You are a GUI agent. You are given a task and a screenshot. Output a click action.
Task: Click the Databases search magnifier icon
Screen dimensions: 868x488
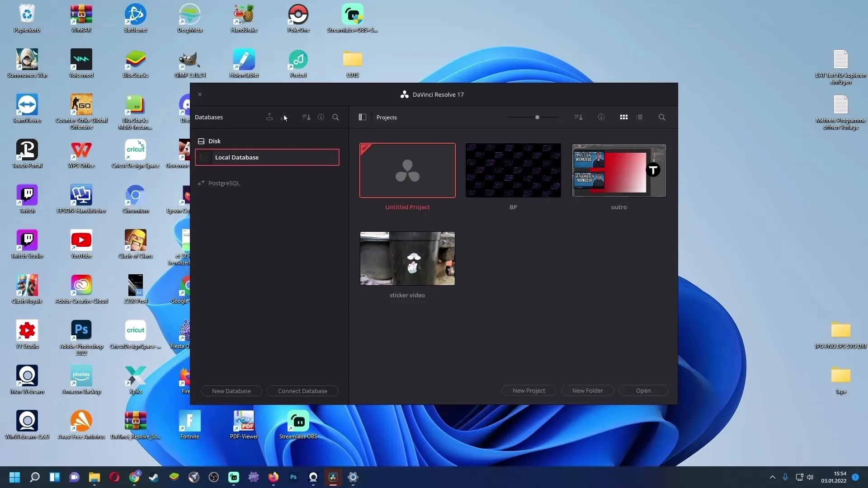pyautogui.click(x=335, y=117)
